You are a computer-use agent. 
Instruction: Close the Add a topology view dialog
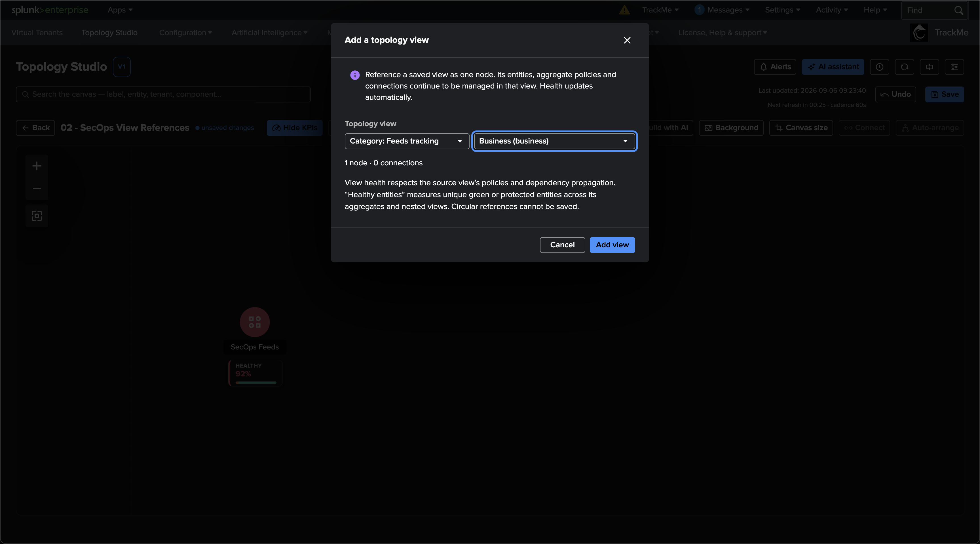[627, 40]
